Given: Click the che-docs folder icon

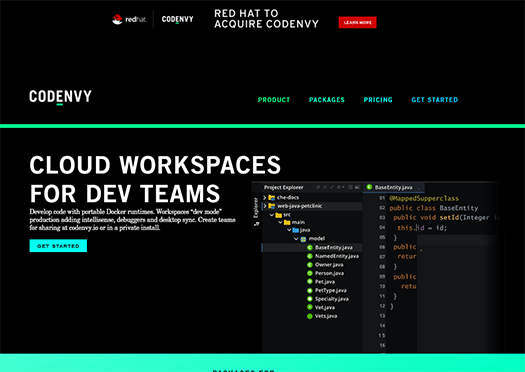Looking at the screenshot, I should (x=272, y=198).
